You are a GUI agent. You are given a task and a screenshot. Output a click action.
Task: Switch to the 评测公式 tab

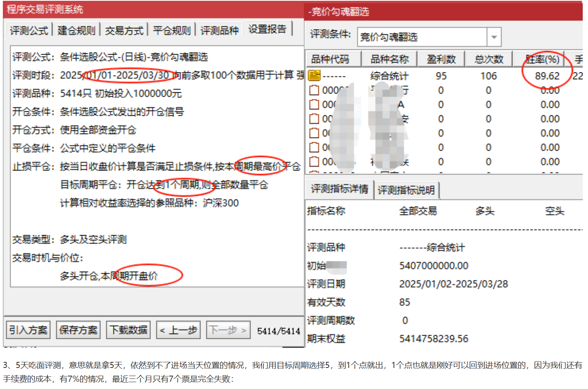tap(28, 29)
